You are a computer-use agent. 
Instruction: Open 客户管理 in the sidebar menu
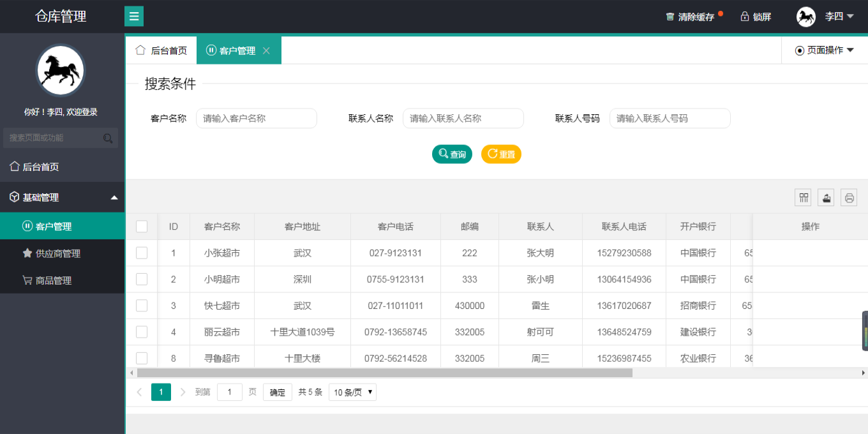(x=62, y=226)
